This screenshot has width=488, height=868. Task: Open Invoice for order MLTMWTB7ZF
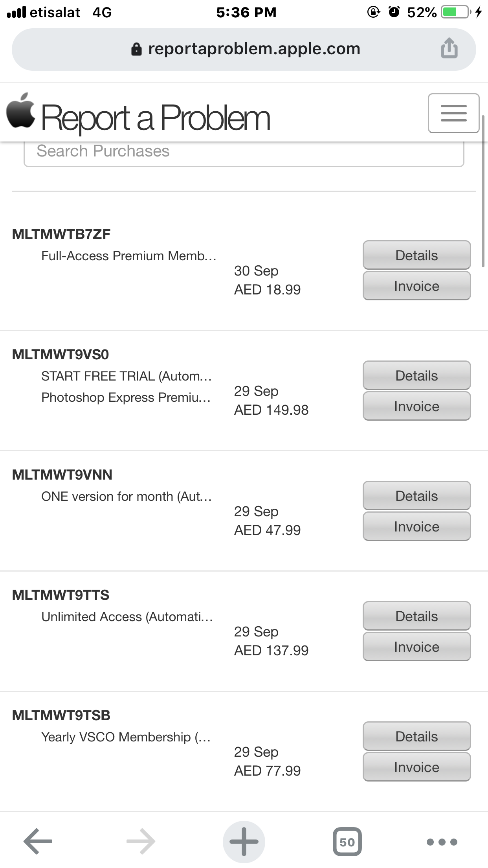[416, 286]
